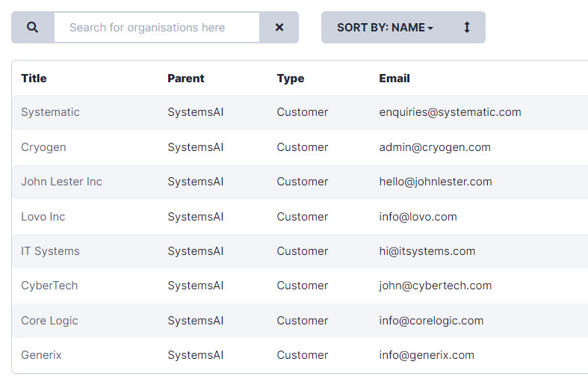Screen dimensions: 588x388
Task: Click email enquiries@systematic.com
Action: click(450, 112)
